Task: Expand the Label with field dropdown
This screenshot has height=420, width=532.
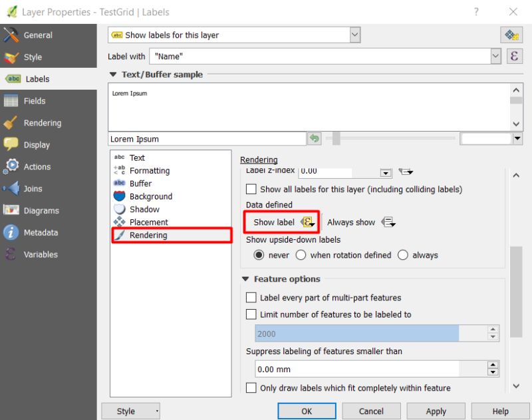Action: coord(496,56)
